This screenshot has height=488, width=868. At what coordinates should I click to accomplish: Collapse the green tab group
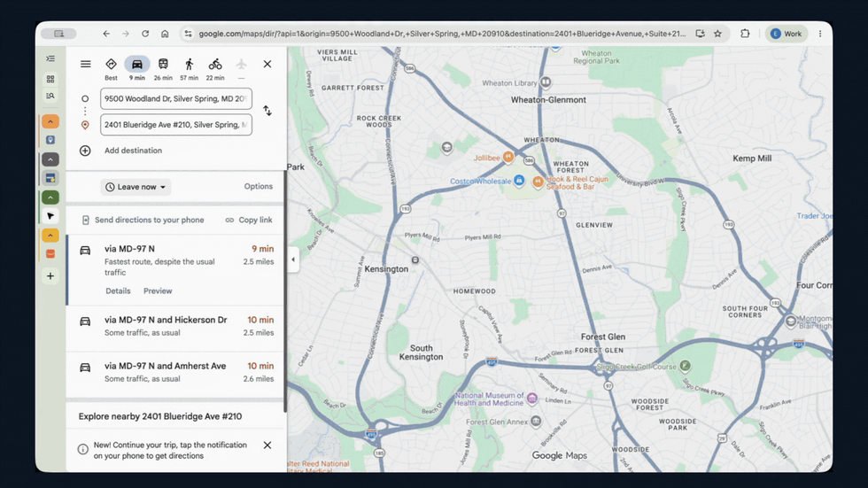[50, 197]
